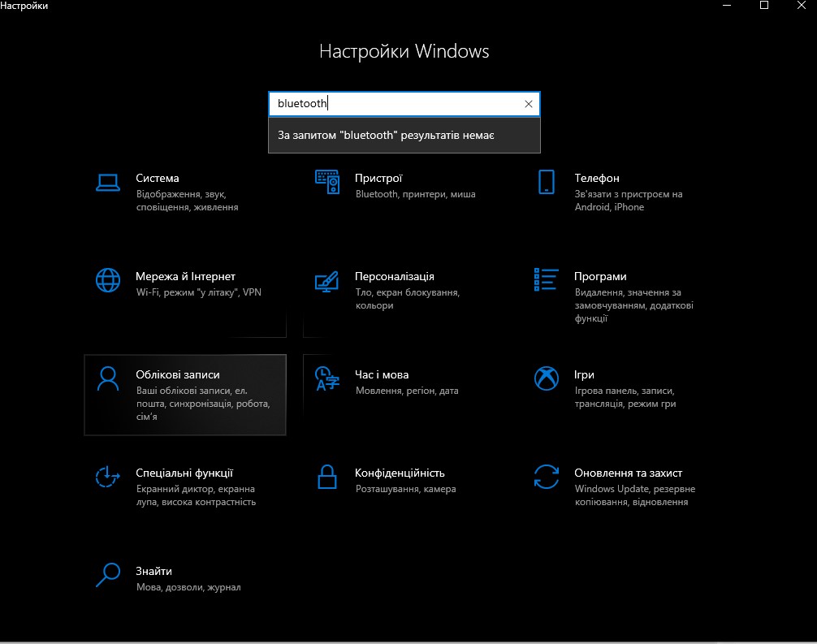Image resolution: width=817 pixels, height=644 pixels.
Task: Close the Настройки window
Action: coord(801,6)
